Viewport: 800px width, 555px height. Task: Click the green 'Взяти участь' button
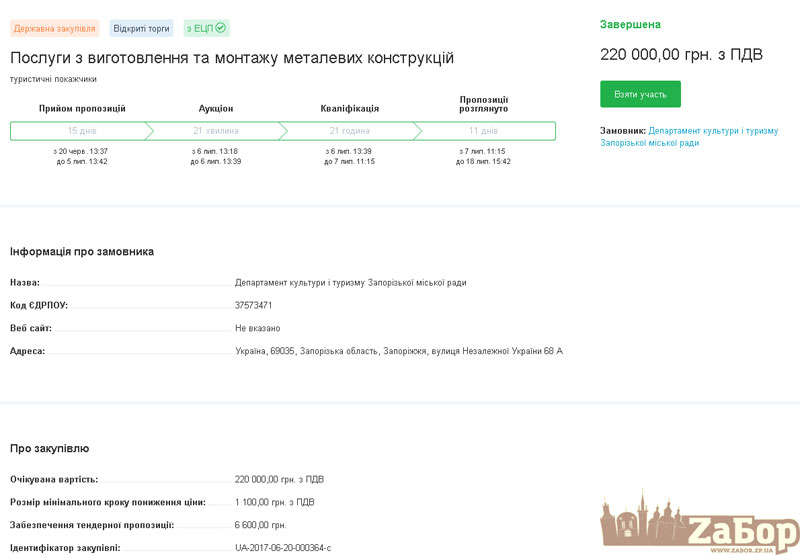640,94
